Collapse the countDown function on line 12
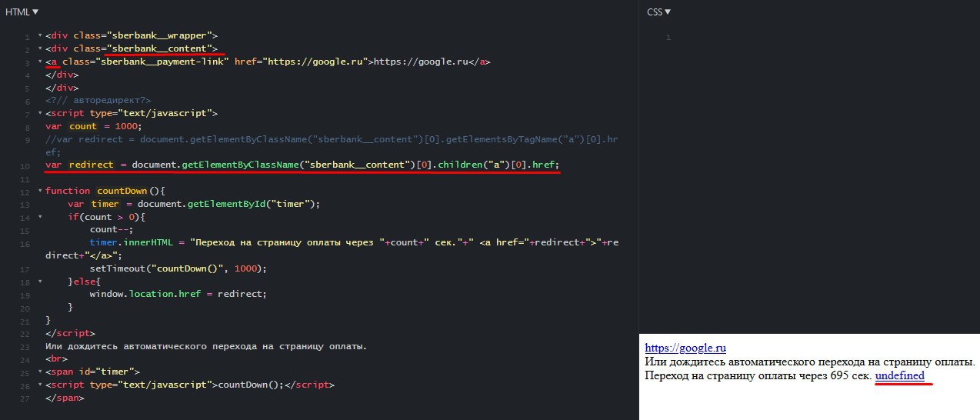This screenshot has height=420, width=980. pyautogui.click(x=40, y=192)
